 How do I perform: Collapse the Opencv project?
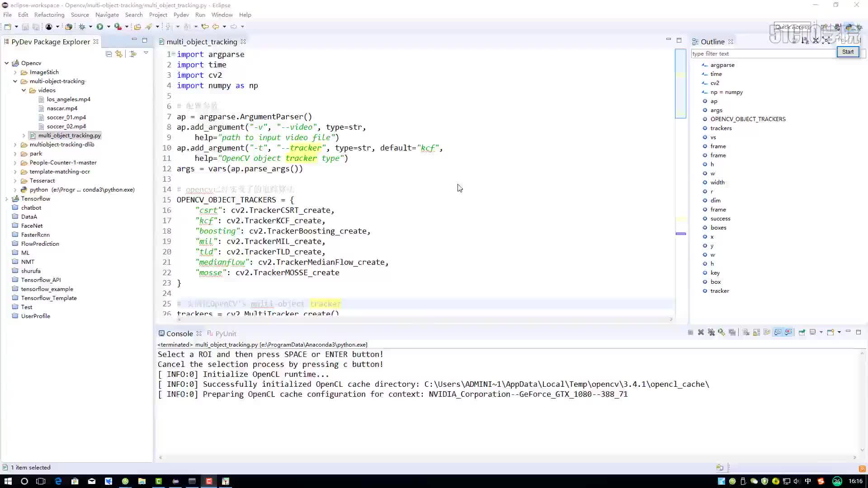click(x=7, y=63)
